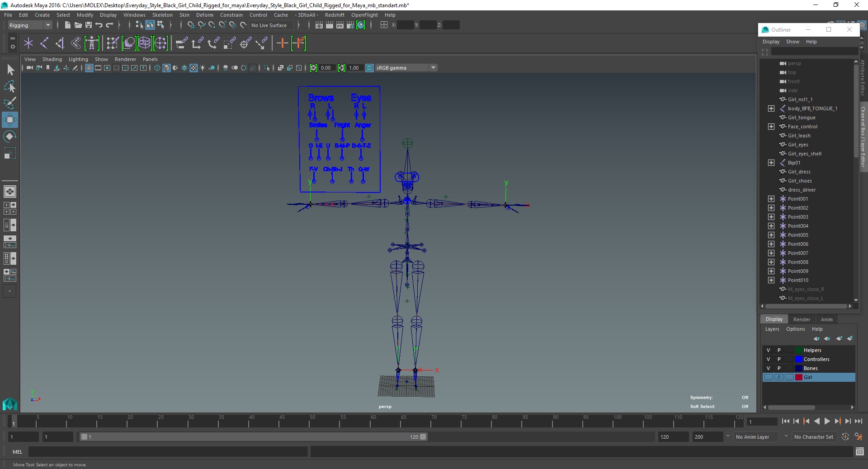Create a new empty display layer icon

(x=839, y=338)
